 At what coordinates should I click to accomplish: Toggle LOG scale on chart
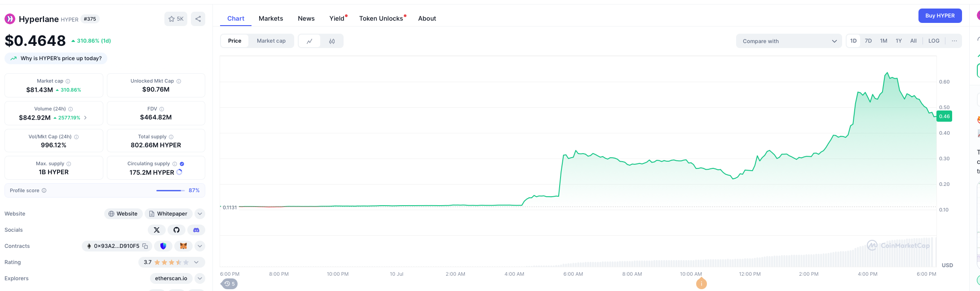(x=934, y=41)
